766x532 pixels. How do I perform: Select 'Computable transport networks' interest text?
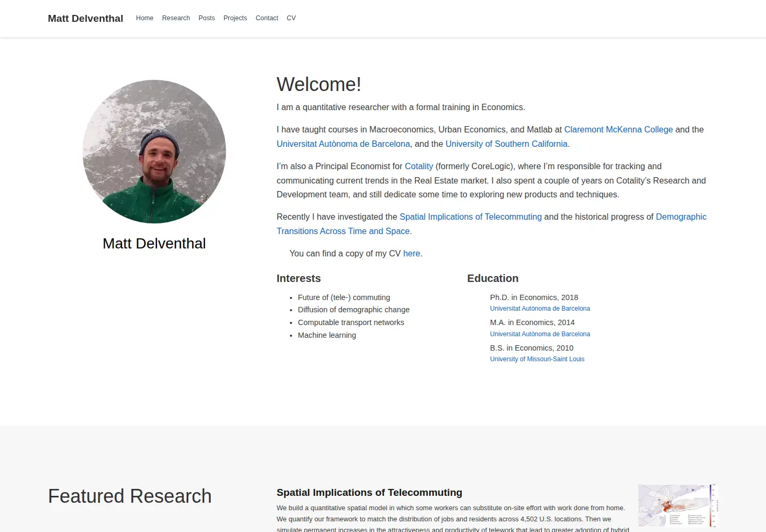pos(351,322)
